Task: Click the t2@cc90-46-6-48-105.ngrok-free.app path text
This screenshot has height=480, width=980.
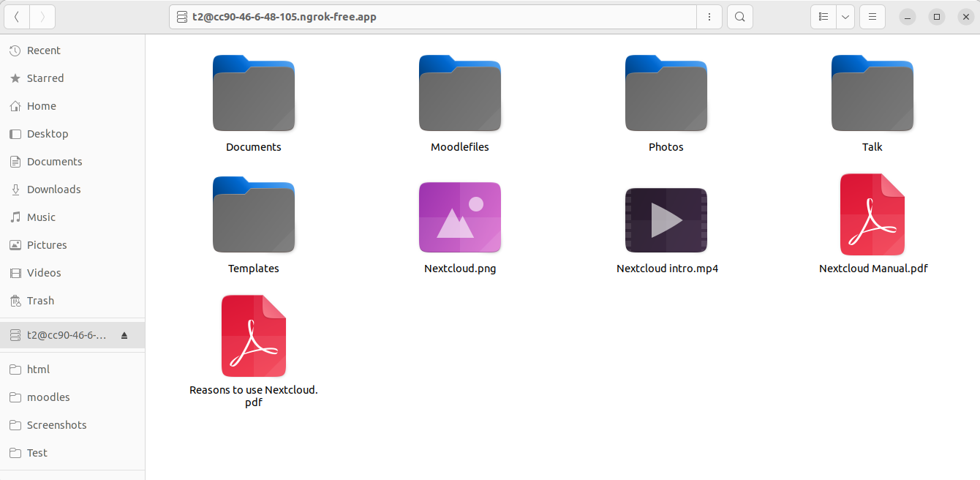Action: [x=284, y=17]
